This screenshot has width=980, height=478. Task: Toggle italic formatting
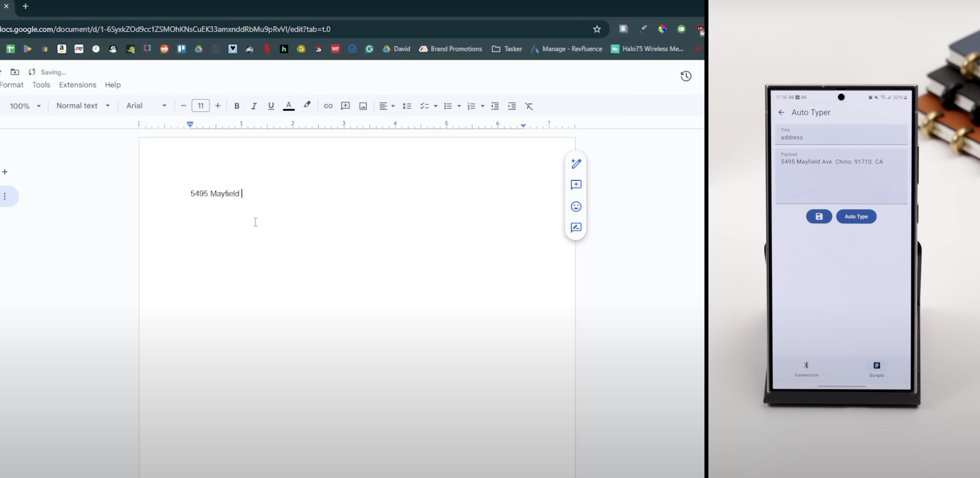[254, 106]
